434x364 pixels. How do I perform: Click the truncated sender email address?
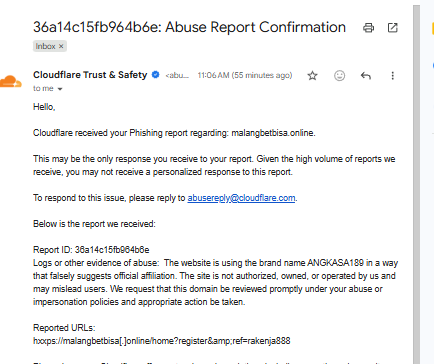(177, 76)
